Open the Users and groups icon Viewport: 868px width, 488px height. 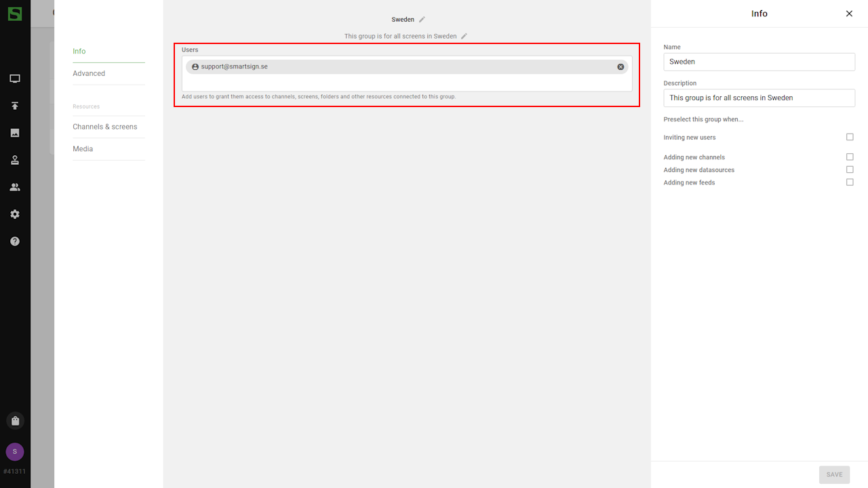tap(15, 187)
